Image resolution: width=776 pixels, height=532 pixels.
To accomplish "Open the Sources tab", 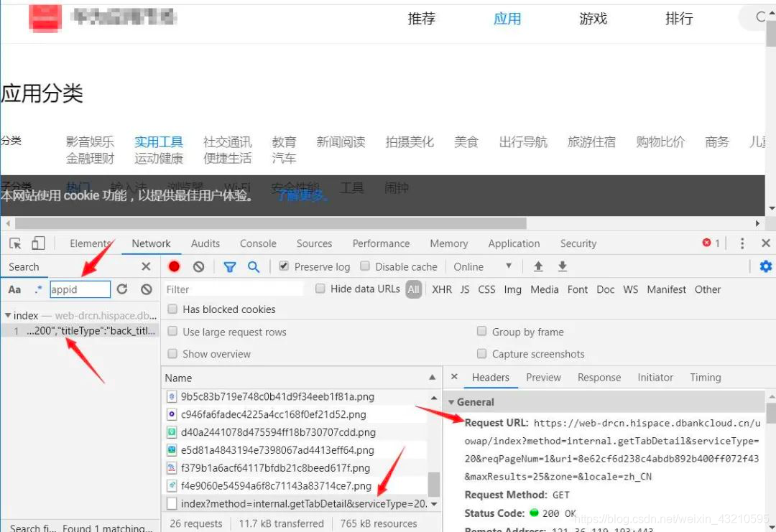I will pos(314,243).
